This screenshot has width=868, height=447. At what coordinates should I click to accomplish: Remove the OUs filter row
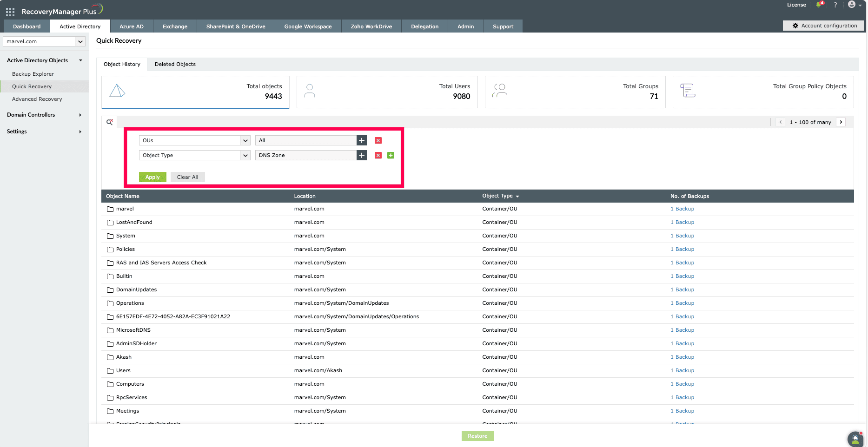pos(378,140)
